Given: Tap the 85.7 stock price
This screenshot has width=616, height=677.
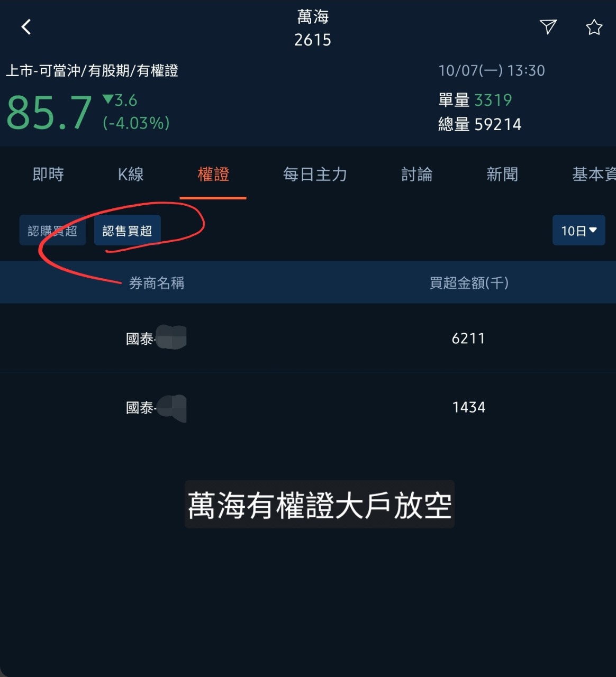Looking at the screenshot, I should 49,113.
